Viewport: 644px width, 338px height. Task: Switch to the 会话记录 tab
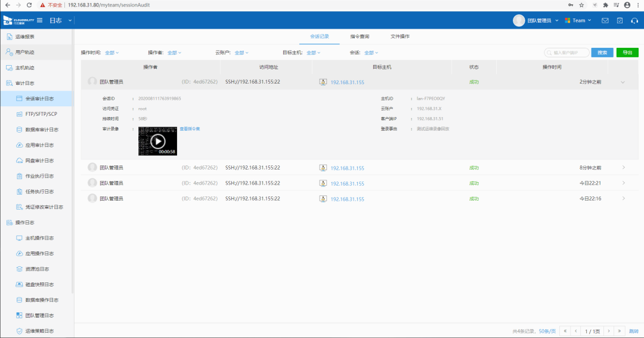(x=320, y=36)
